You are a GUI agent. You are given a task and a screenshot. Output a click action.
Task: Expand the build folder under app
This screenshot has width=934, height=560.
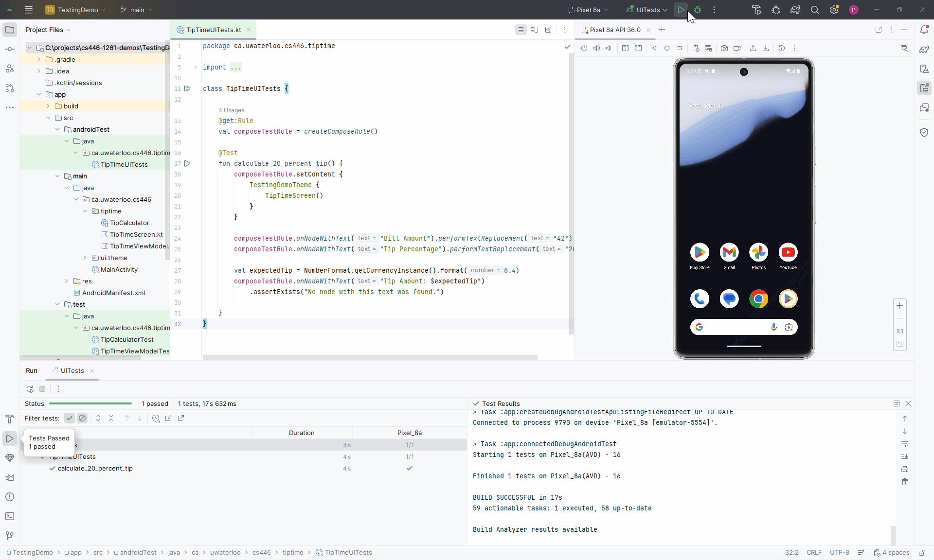(48, 106)
